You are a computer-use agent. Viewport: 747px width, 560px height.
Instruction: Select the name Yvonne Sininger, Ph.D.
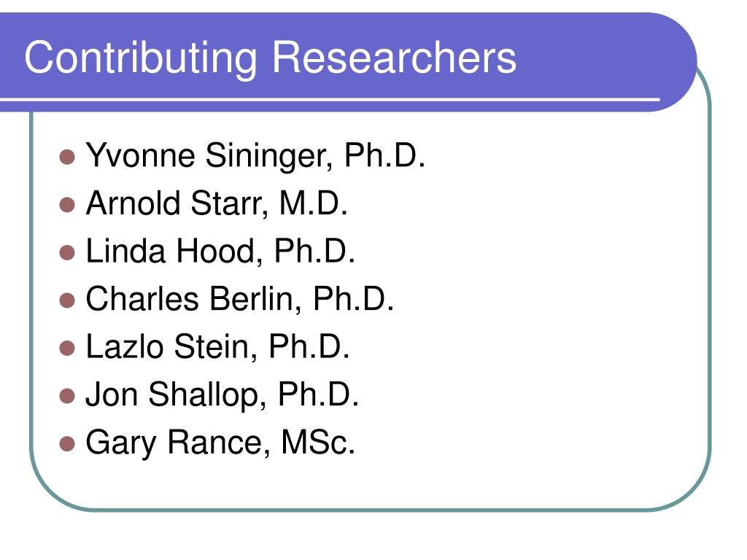coord(255,156)
